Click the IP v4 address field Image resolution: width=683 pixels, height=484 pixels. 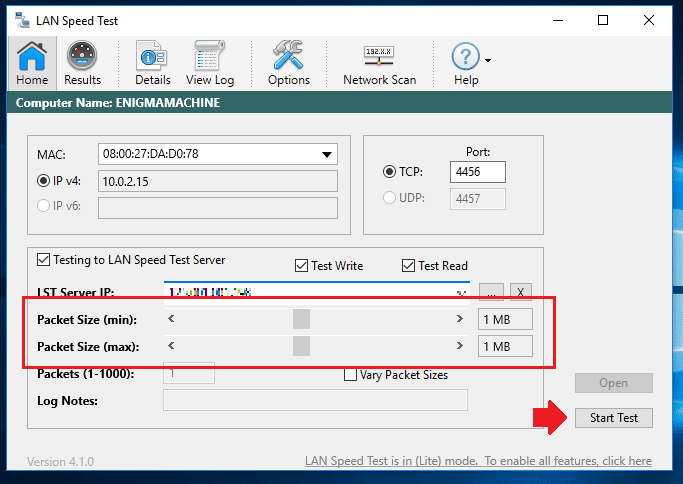click(218, 181)
